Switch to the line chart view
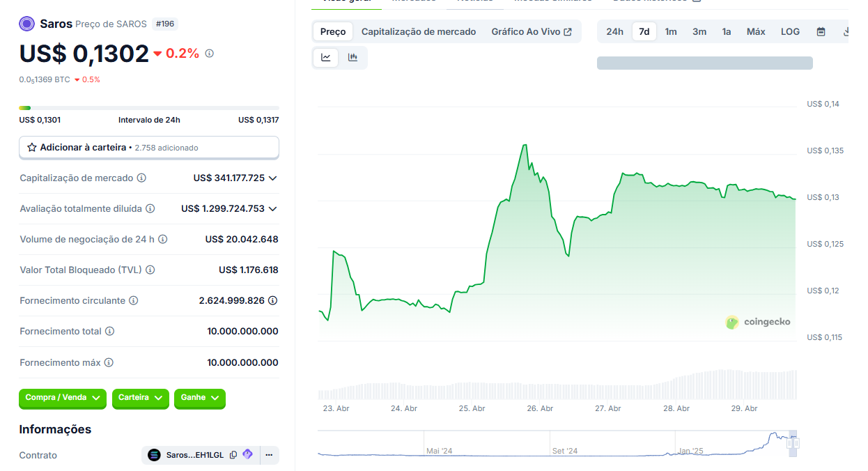868x471 pixels. 326,57
